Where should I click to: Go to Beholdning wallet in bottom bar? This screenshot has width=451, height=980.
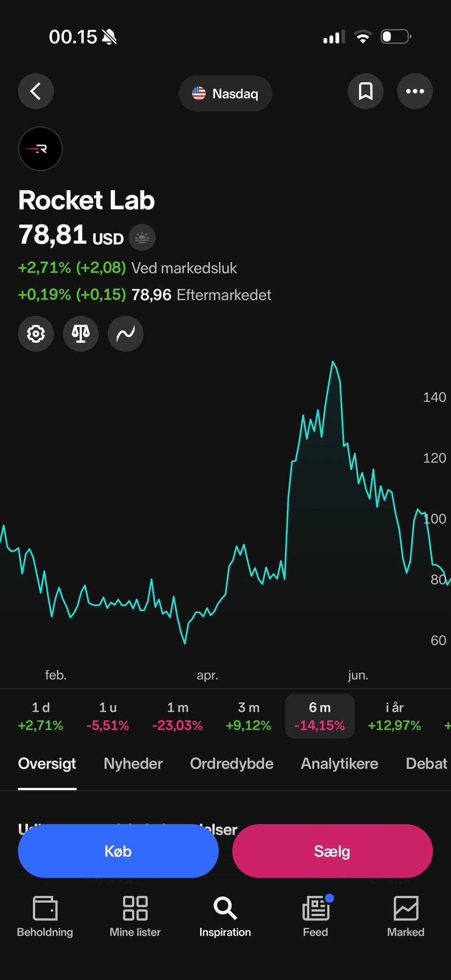[45, 916]
